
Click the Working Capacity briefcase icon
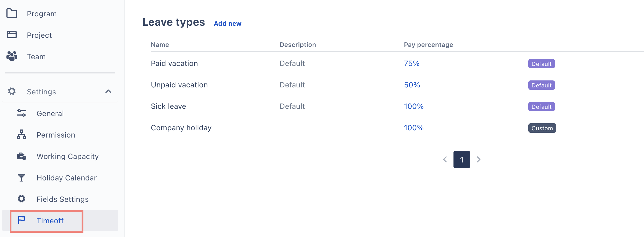[21, 156]
